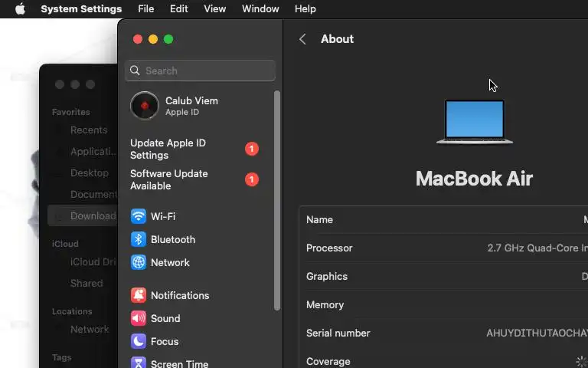588x368 pixels.
Task: Select Focus settings
Action: click(165, 341)
